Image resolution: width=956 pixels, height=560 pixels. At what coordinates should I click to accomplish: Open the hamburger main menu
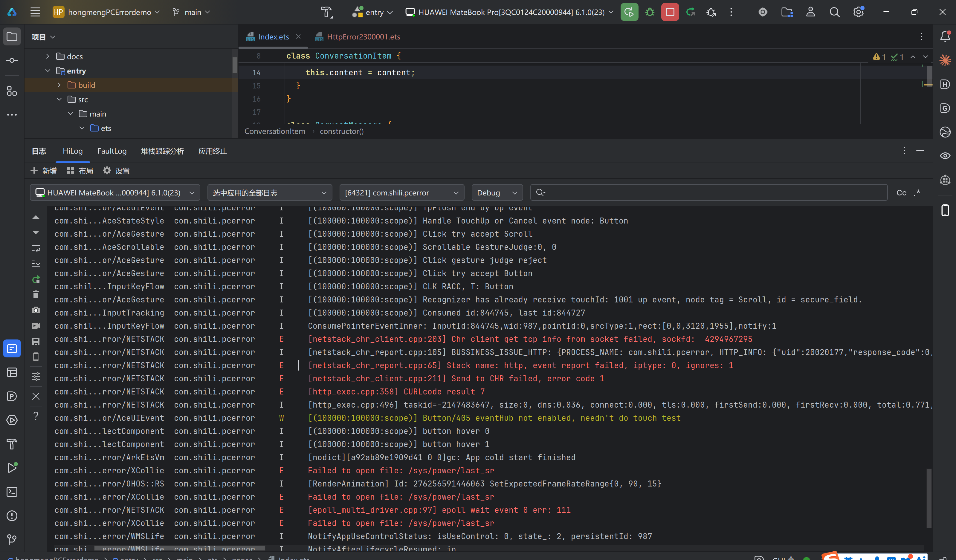(35, 12)
